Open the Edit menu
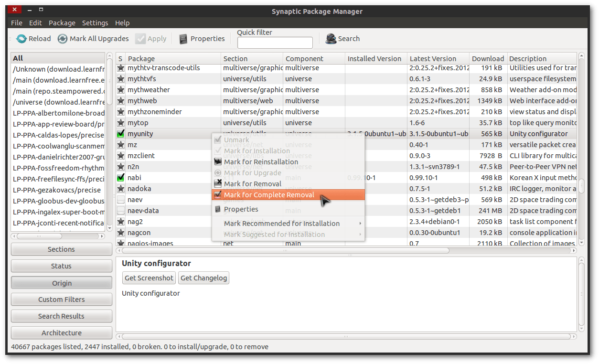599x364 pixels. (35, 23)
